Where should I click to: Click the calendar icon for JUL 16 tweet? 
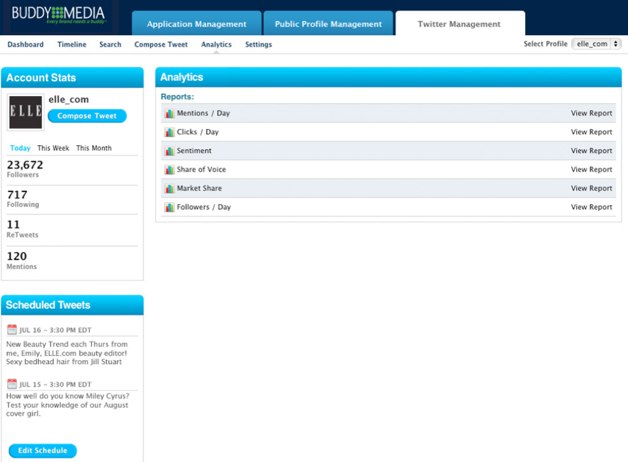(12, 329)
